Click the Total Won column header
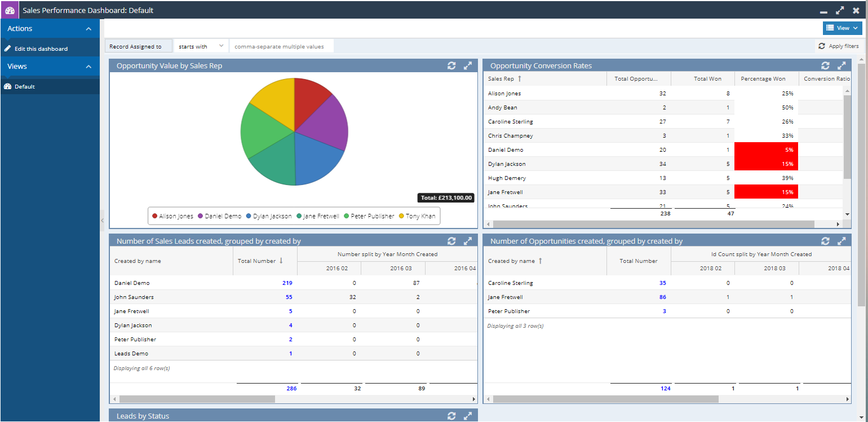Viewport: 868px width, 422px height. click(703, 79)
